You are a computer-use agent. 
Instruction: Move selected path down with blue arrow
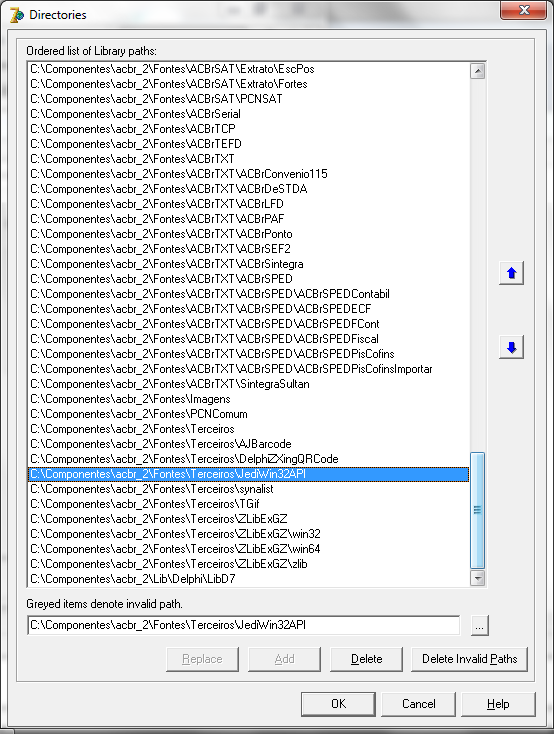coord(511,347)
